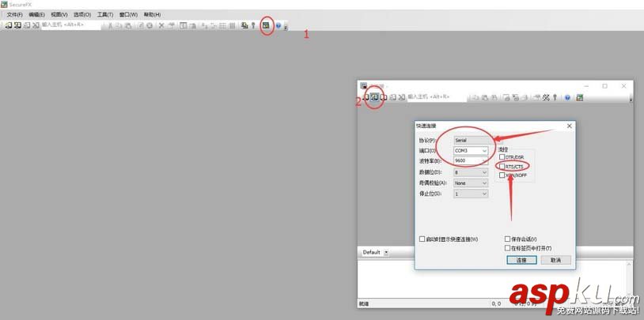This screenshot has height=320, width=644.
Task: Click the Quick Connect icon in SecureCRT window
Action: (374, 97)
